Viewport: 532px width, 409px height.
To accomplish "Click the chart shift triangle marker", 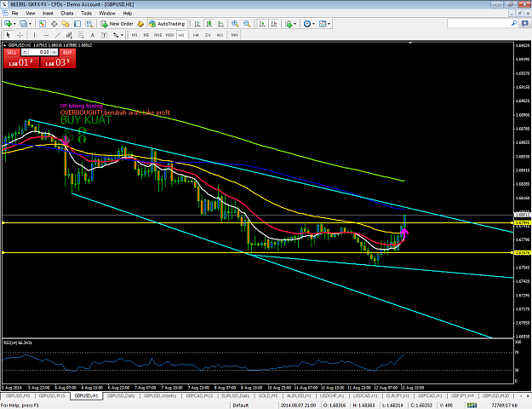I will (x=410, y=43).
